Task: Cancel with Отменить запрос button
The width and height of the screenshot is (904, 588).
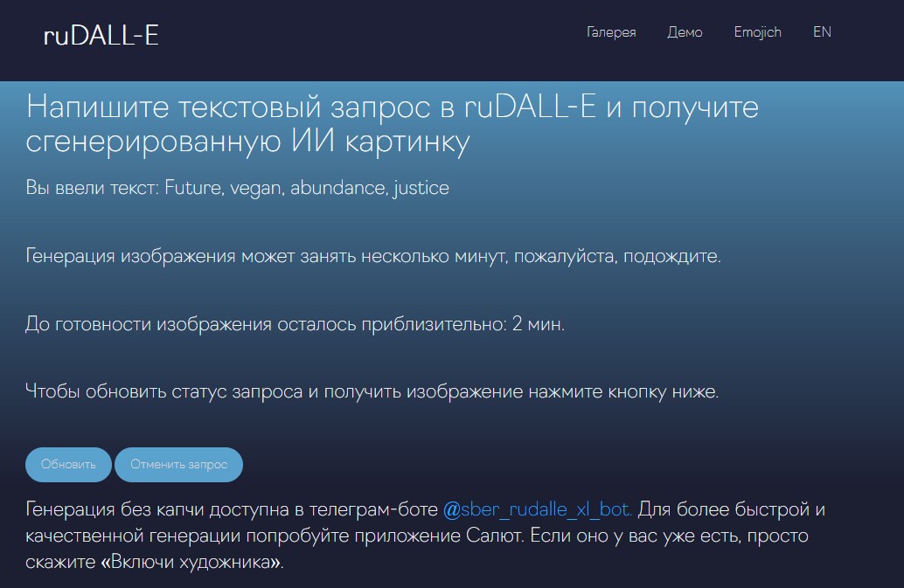Action: tap(178, 464)
